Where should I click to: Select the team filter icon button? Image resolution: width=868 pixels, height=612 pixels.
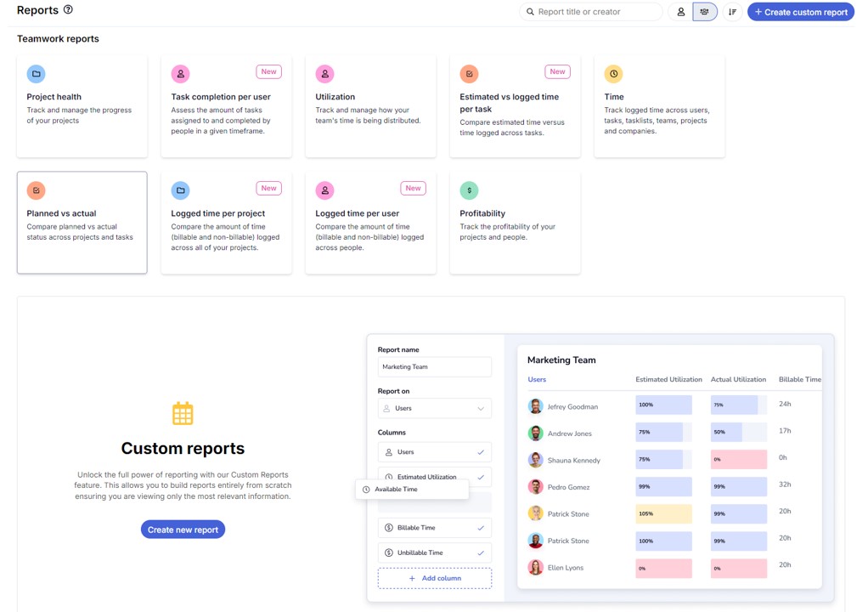click(705, 12)
